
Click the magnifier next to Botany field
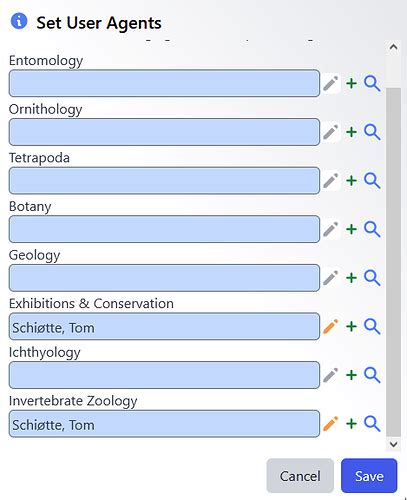coord(372,229)
